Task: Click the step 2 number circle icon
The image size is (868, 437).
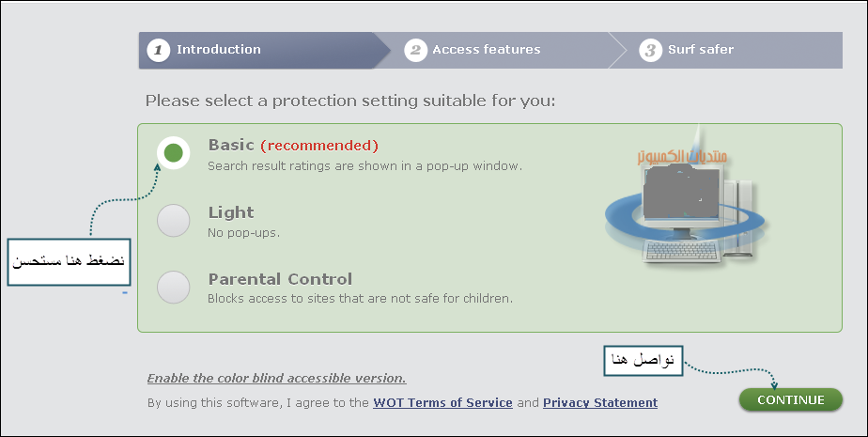Action: coord(415,51)
